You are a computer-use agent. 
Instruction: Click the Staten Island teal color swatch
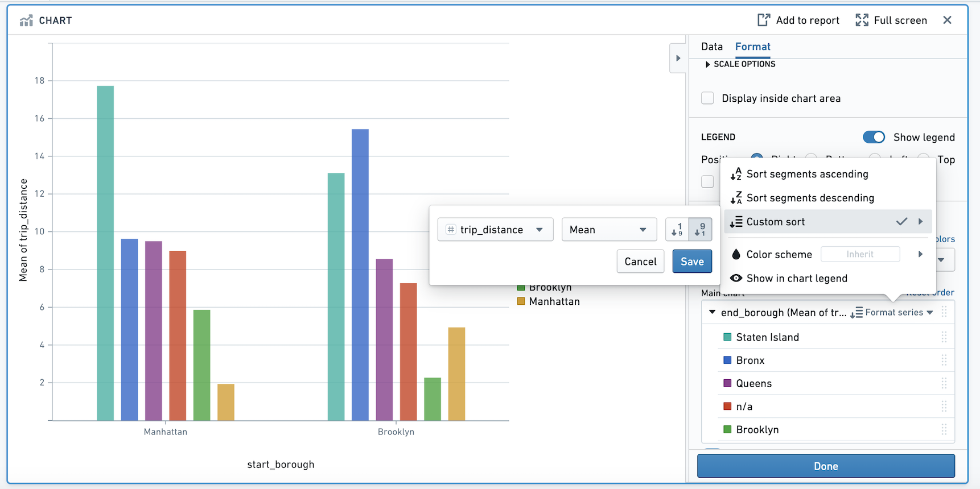[727, 337]
